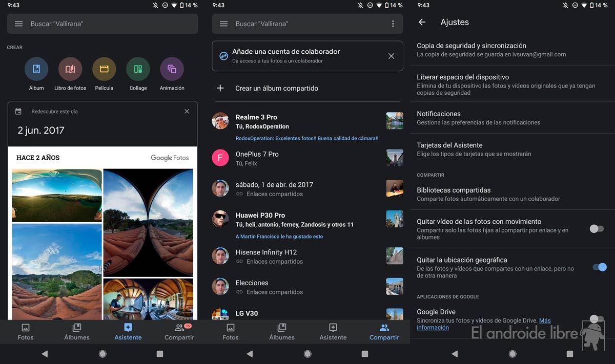Tap the avatar beside Hisense Infinity H12
Viewport: 615px width, 364px height.
[220, 256]
